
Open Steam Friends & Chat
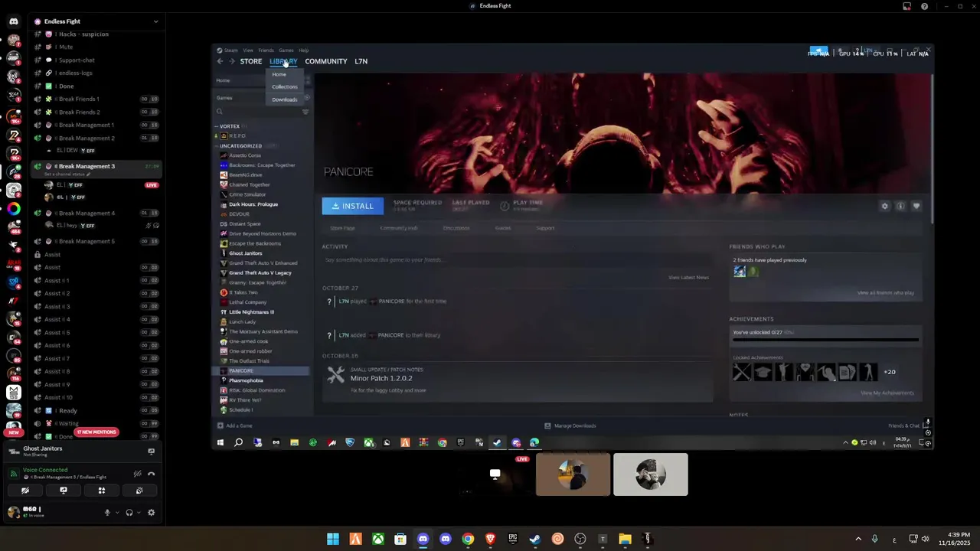click(903, 425)
